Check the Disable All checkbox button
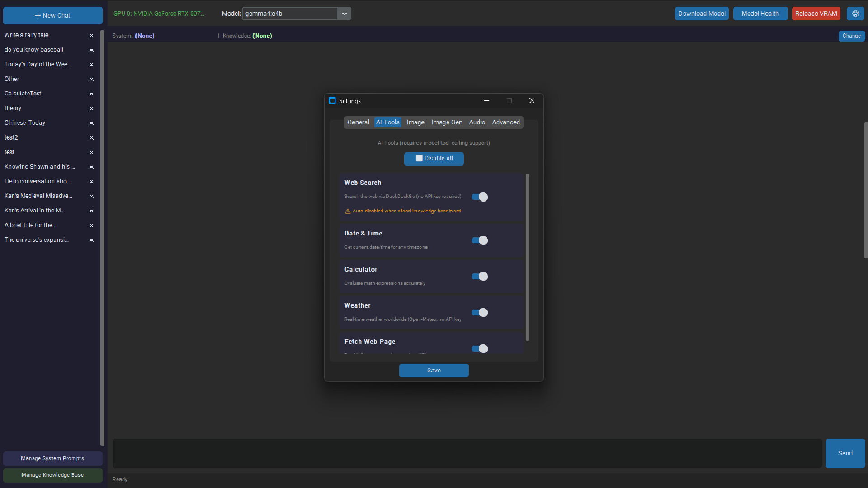The image size is (868, 488). click(x=434, y=159)
